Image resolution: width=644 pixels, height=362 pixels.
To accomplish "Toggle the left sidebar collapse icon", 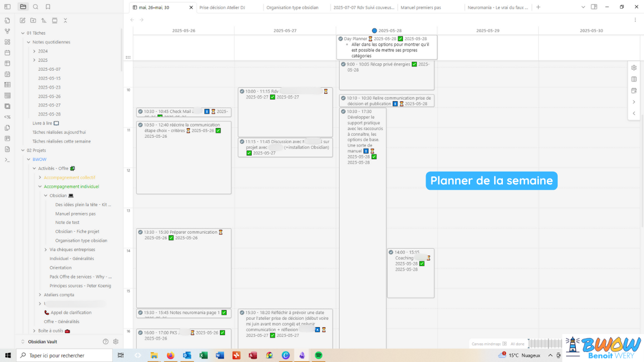I will (x=8, y=7).
